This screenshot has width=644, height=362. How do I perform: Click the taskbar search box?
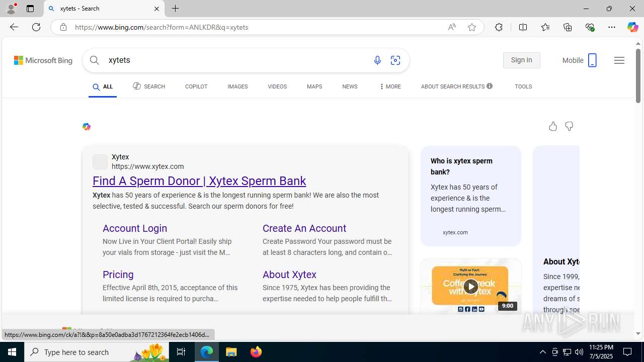[x=97, y=352]
